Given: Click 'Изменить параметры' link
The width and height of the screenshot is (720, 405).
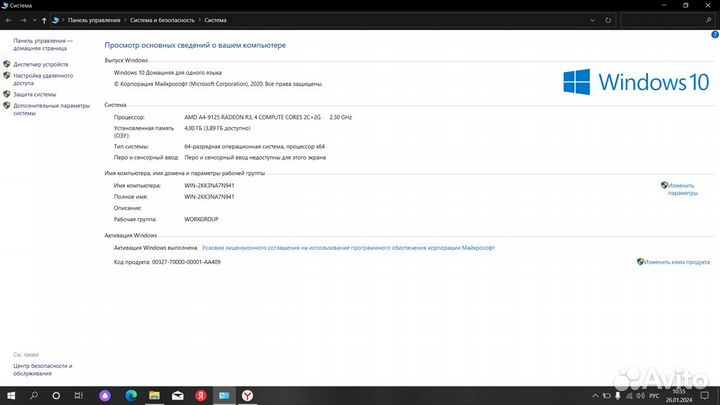Looking at the screenshot, I should coord(682,189).
